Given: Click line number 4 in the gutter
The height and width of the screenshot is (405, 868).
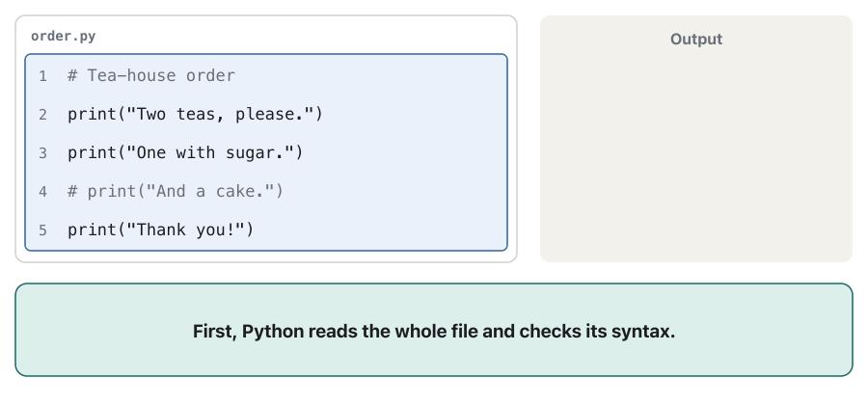Looking at the screenshot, I should (42, 192).
